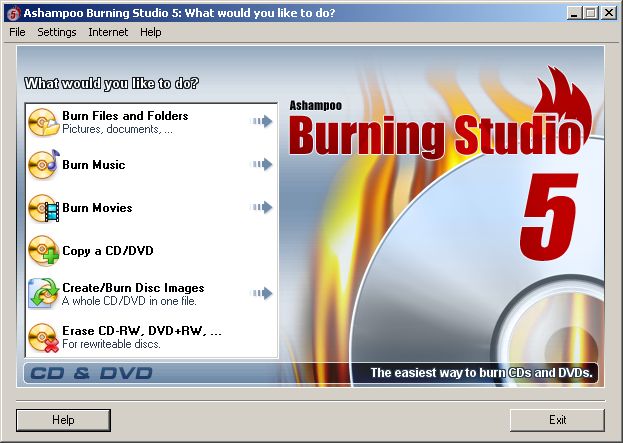Click the 'For rewriteable discs.' subtitle
Screen dimensions: 623x443
[x=111, y=344]
